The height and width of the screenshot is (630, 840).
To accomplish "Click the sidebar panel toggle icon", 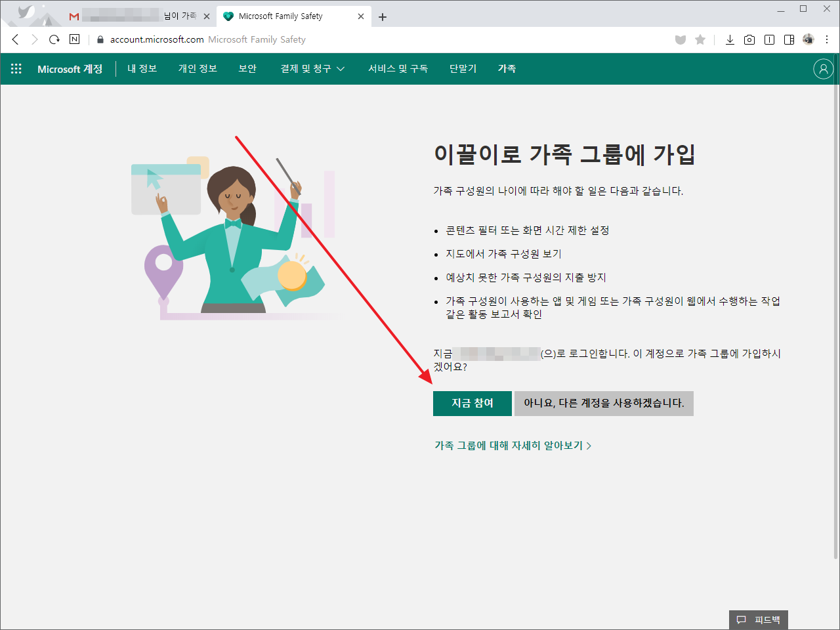I will pyautogui.click(x=770, y=40).
